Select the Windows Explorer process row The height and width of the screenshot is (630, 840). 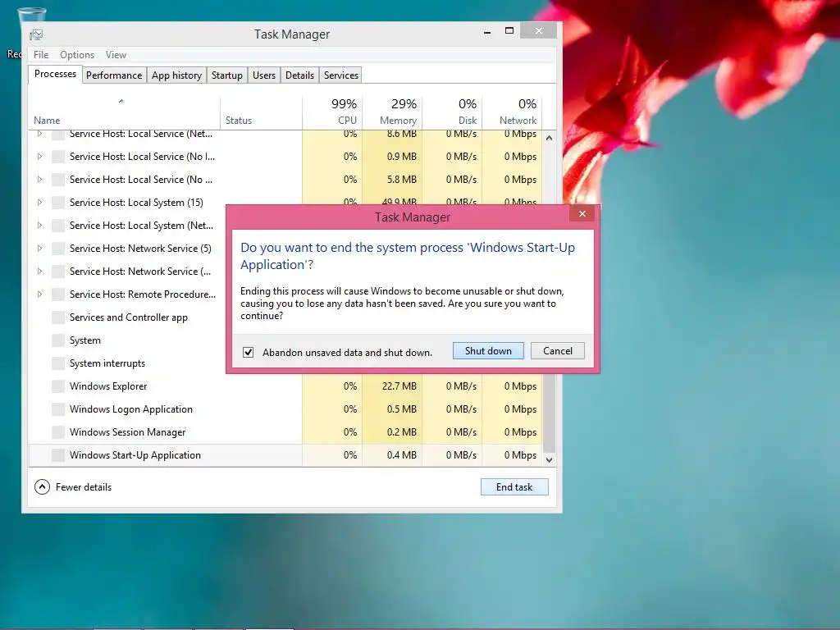[285, 386]
